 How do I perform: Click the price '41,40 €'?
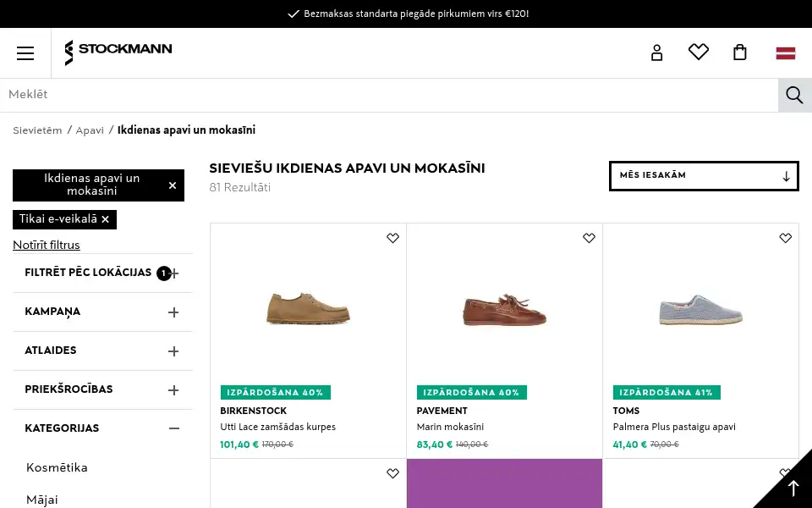click(x=629, y=444)
